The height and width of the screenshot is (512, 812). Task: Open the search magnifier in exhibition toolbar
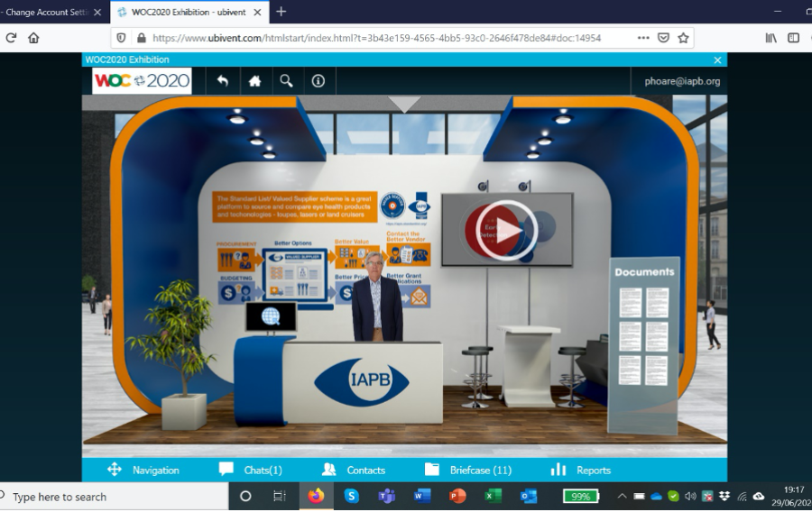point(286,81)
